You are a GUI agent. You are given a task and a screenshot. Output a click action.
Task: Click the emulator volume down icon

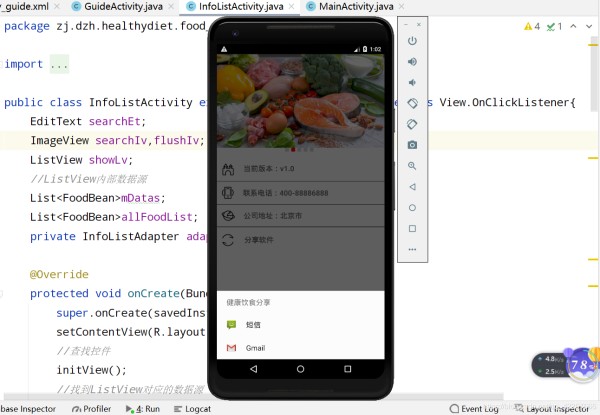coord(412,82)
